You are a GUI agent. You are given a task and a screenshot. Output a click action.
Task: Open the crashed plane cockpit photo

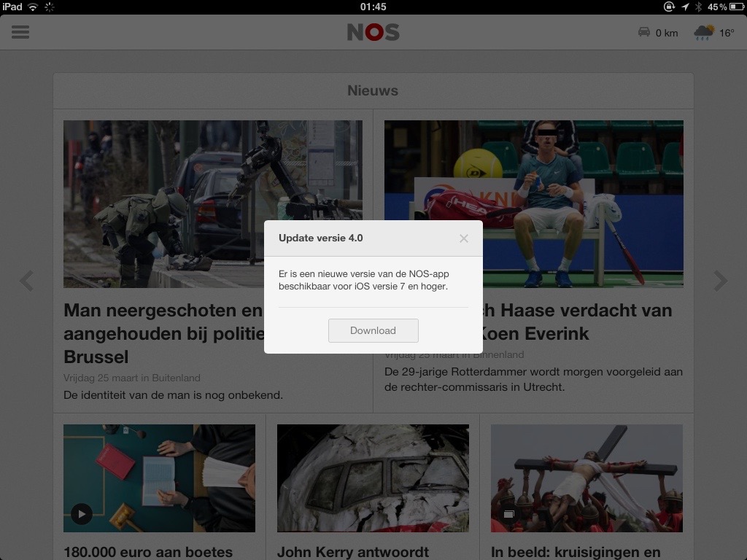coord(373,478)
